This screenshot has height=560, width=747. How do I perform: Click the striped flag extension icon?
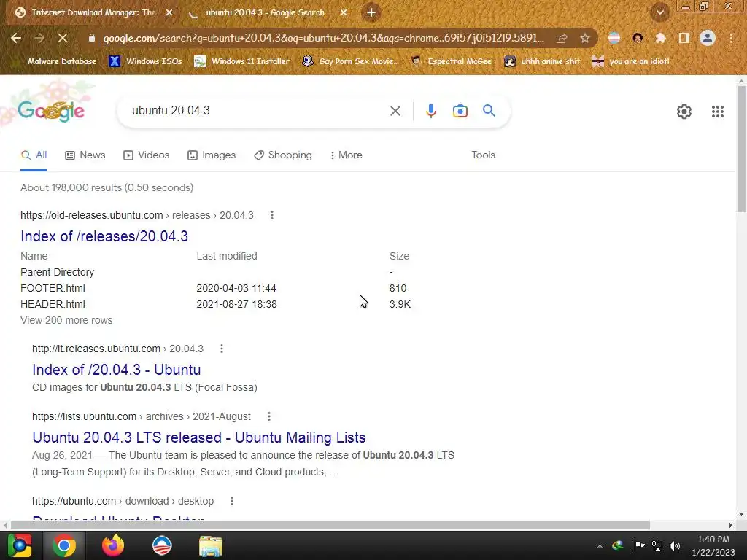[614, 38]
